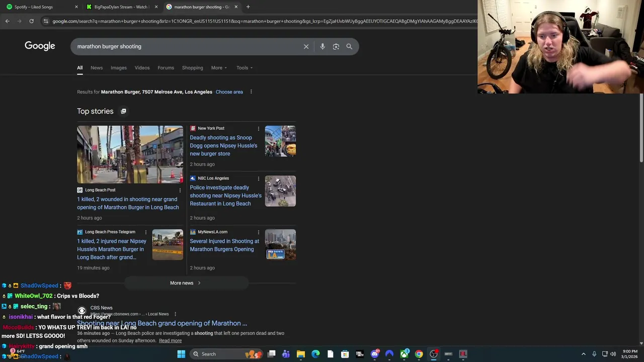Screen dimensions: 644x362
Task: Open Search by image camera icon
Action: (x=336, y=46)
